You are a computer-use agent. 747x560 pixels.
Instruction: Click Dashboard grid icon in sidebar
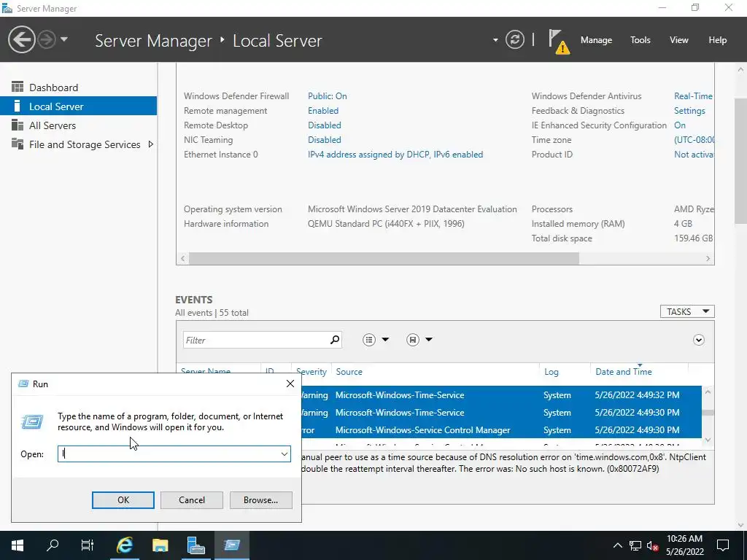coord(18,87)
